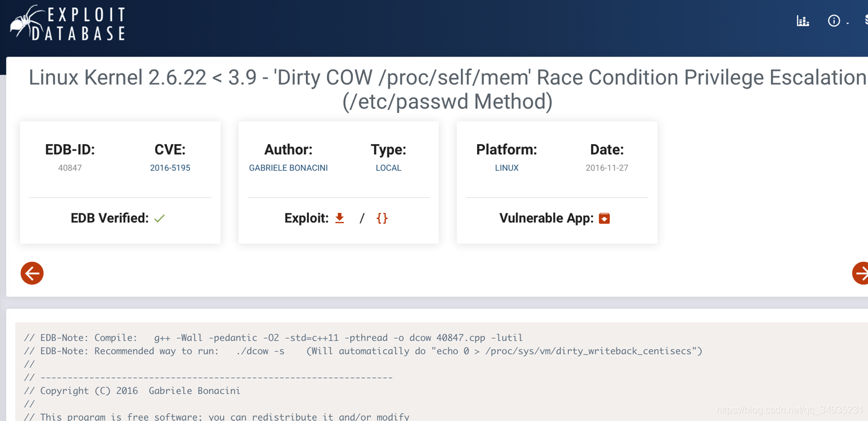Screen dimensions: 868x421
Task: Click the Copyright (C) 2016 line
Action: pos(132,391)
